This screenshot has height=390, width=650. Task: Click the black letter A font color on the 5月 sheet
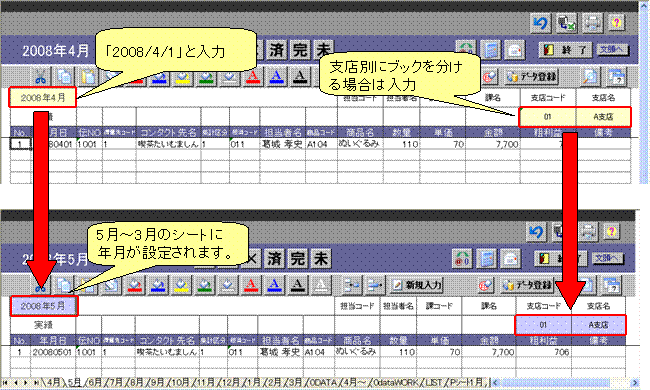(x=297, y=285)
